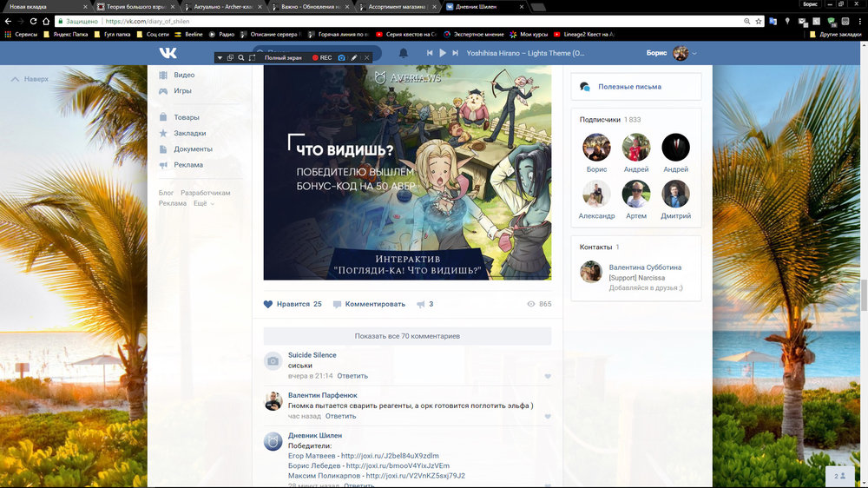Bookmark page with star icon
Viewport: 868px width, 488px height.
[x=759, y=21]
